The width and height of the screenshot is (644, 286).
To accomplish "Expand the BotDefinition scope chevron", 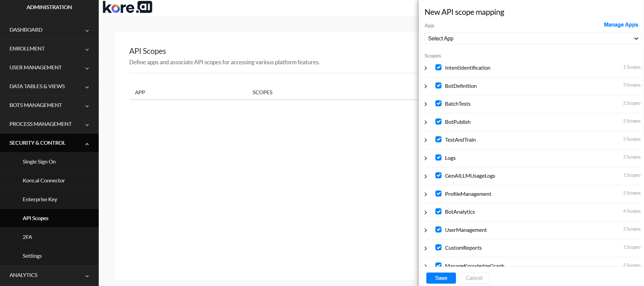I will [426, 86].
